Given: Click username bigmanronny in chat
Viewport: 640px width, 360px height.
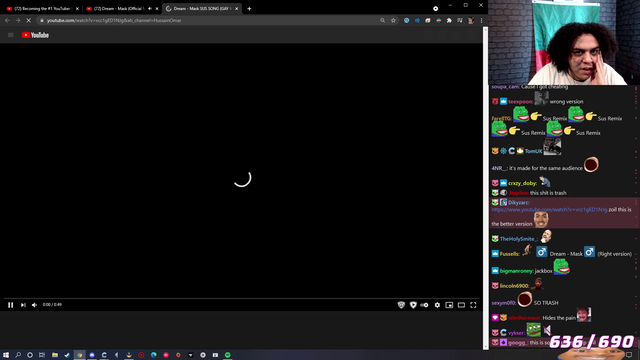Looking at the screenshot, I should [517, 271].
